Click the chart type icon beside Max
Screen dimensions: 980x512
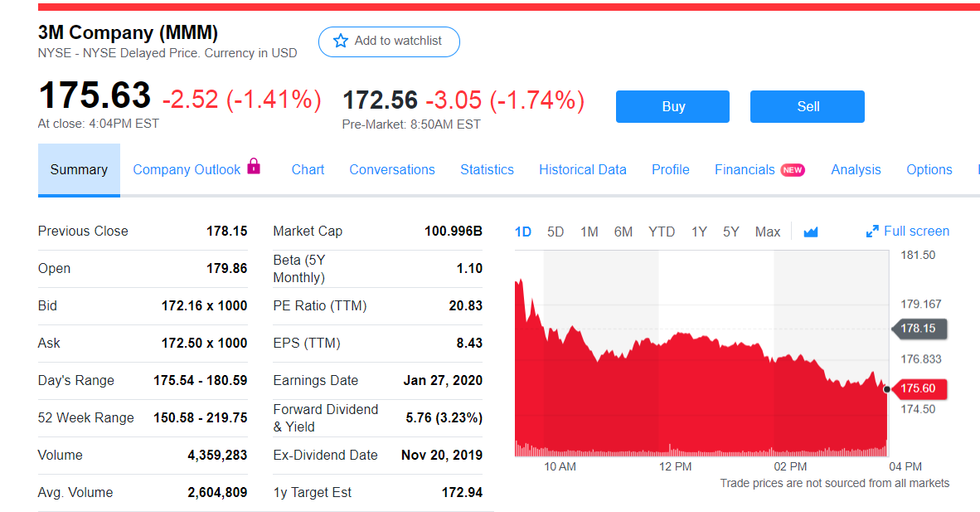[x=811, y=232]
